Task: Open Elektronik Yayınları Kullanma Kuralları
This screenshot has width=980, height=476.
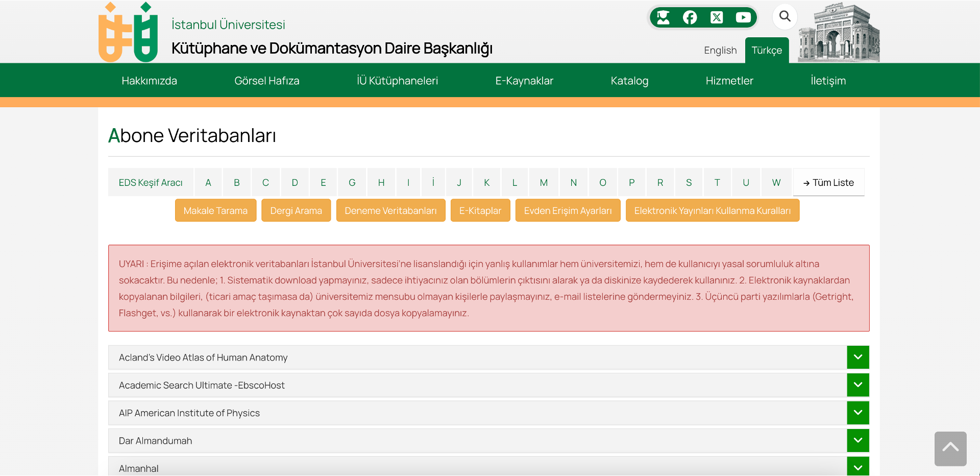Action: click(x=713, y=210)
